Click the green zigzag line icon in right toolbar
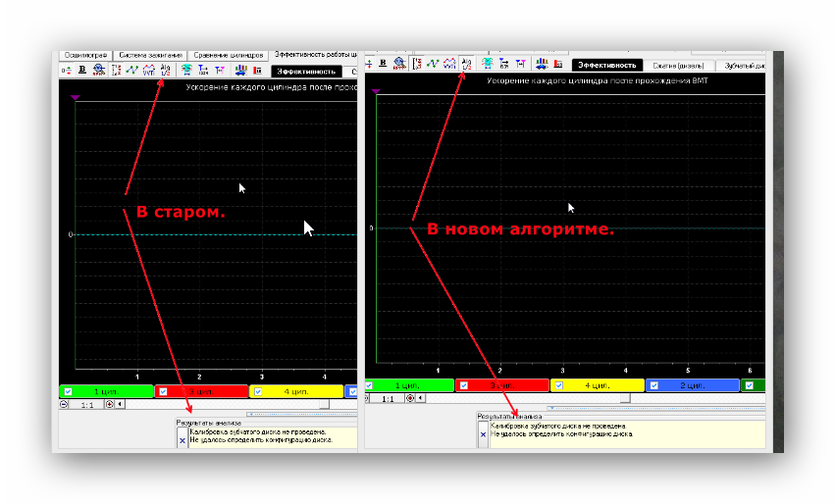 click(433, 64)
